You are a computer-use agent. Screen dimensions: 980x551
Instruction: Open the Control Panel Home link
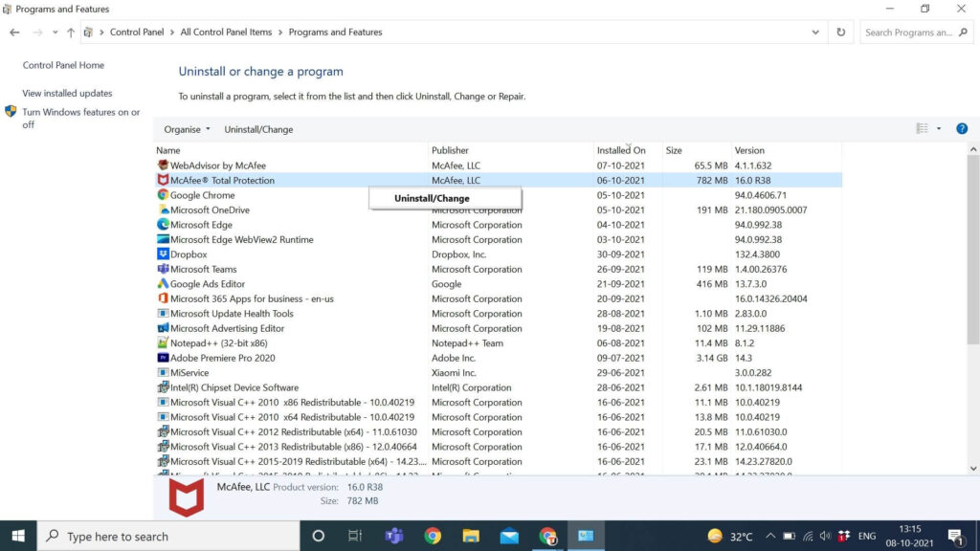63,65
